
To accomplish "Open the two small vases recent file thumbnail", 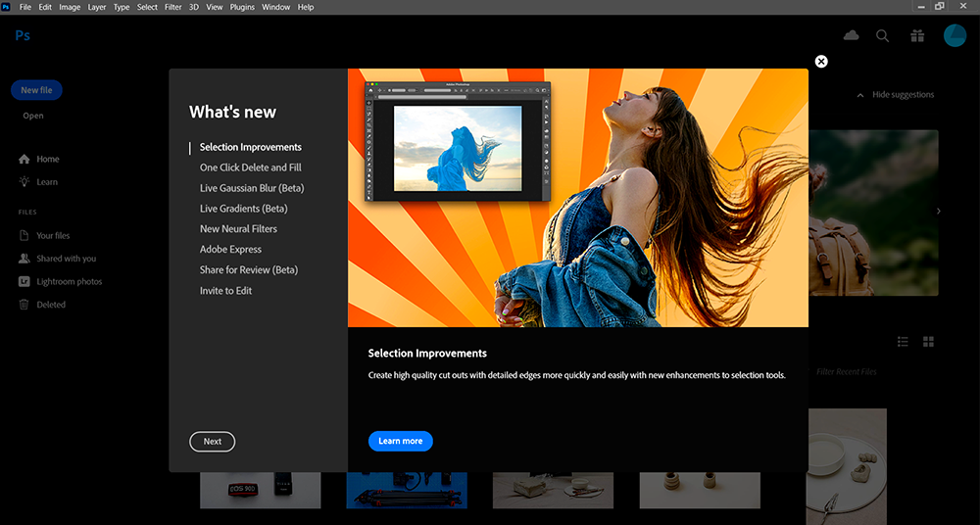I will click(700, 490).
